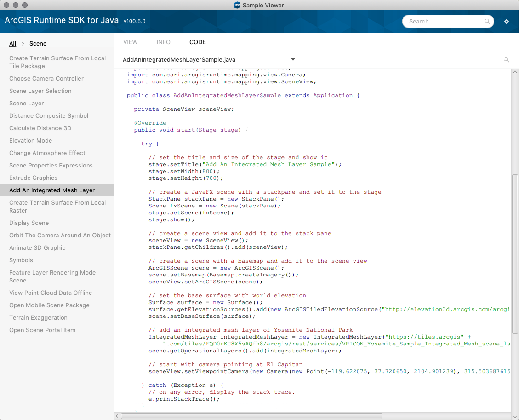Select Add An Integrated Mesh Layer item
Viewport: 519px width, 420px height.
[x=57, y=190]
